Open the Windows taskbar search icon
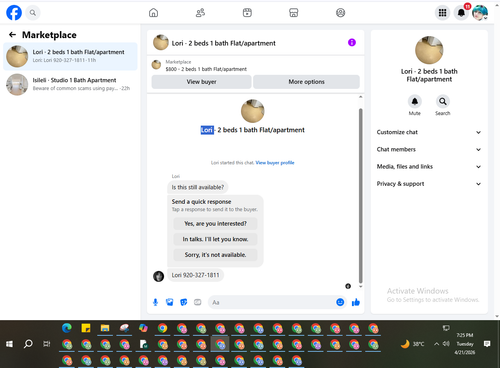This screenshot has width=500, height=368. [x=28, y=344]
